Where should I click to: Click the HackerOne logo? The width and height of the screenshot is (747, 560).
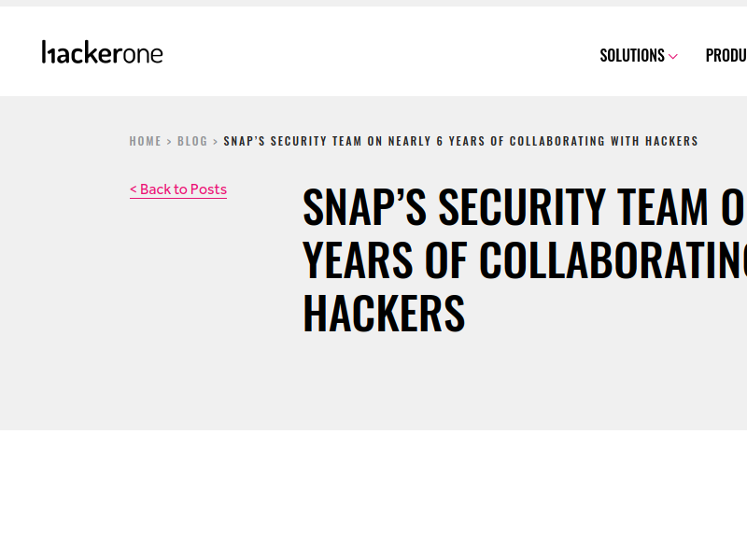[102, 53]
